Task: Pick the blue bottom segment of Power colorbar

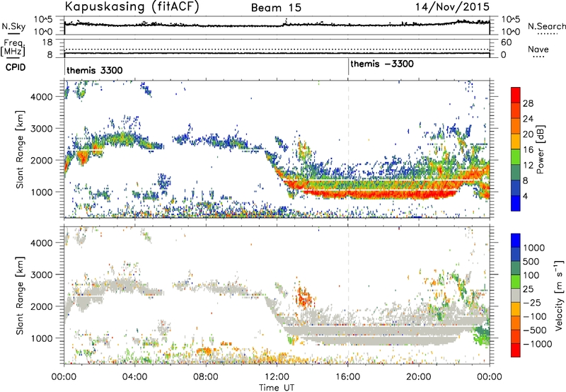Action: click(x=516, y=203)
